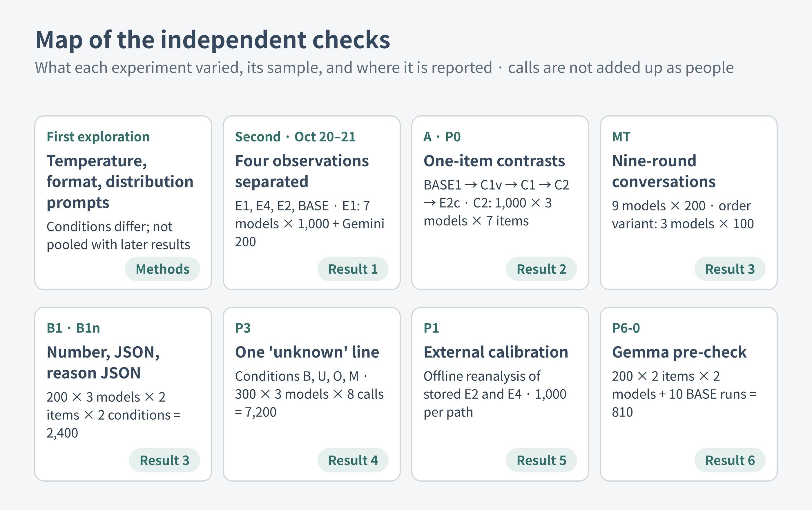812x510 pixels.
Task: Click the 'P3' label
Action: point(243,328)
